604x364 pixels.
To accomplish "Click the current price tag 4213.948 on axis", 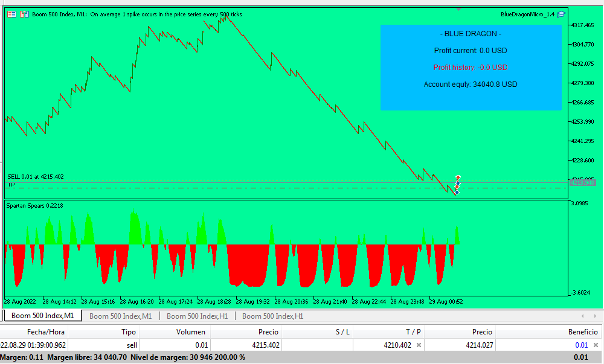I will pos(582,182).
